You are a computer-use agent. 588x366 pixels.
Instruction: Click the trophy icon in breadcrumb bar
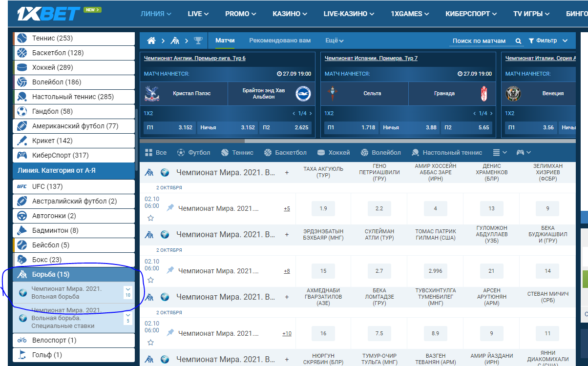(x=198, y=41)
